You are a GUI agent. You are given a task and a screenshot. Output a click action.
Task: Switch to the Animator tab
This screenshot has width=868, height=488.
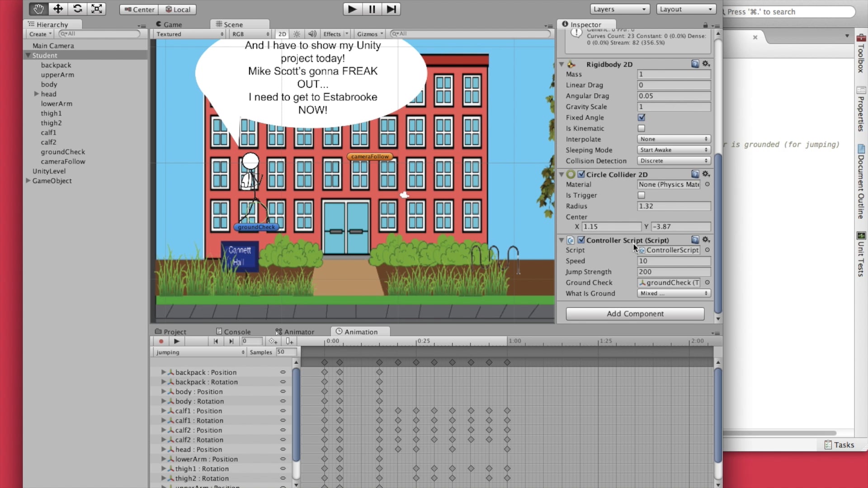click(x=295, y=332)
